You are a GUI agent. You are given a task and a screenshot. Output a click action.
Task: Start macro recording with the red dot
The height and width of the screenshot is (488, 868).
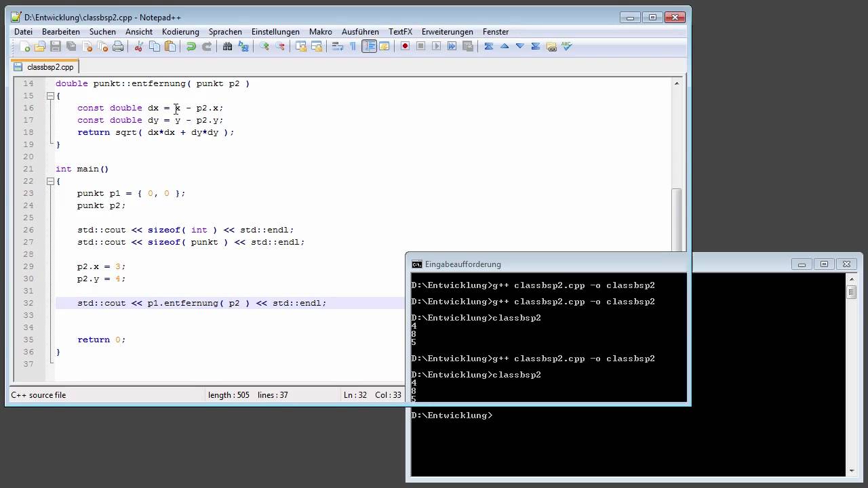pos(405,46)
